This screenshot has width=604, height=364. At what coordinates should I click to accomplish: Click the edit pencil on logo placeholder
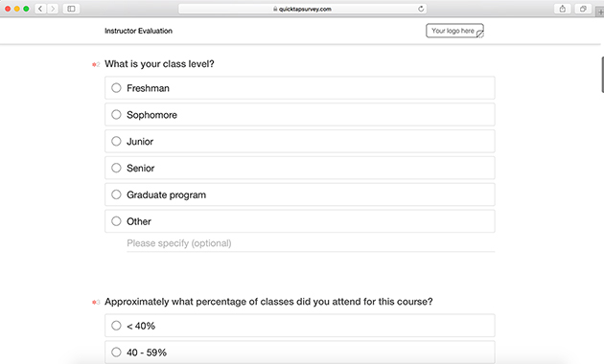click(x=479, y=34)
